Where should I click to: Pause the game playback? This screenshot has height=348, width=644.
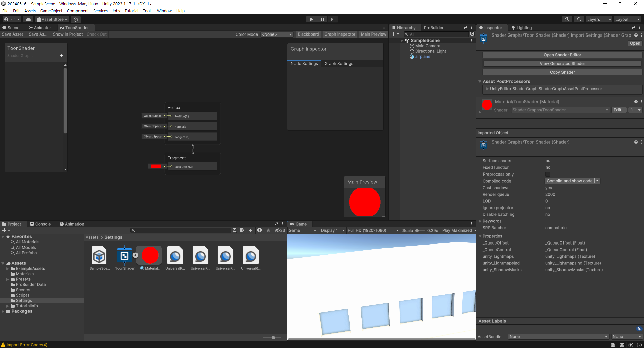click(x=322, y=19)
